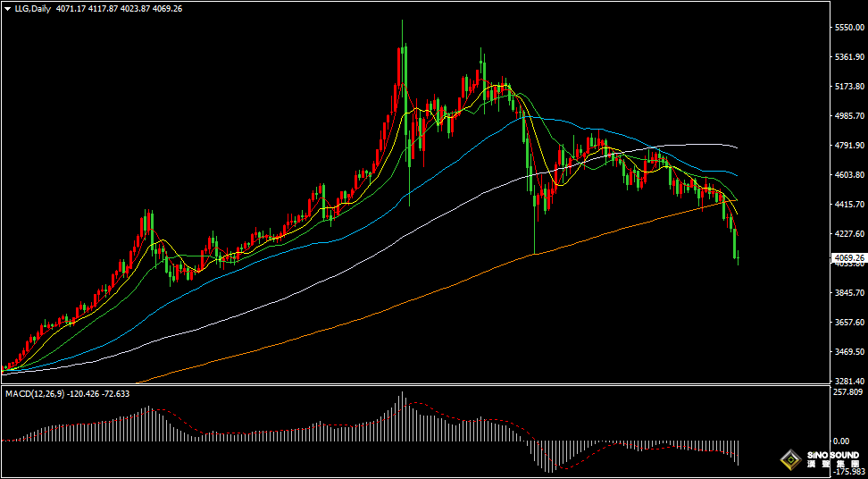Select the latest rightmost green candlestick
The height and width of the screenshot is (479, 868).
point(739,258)
